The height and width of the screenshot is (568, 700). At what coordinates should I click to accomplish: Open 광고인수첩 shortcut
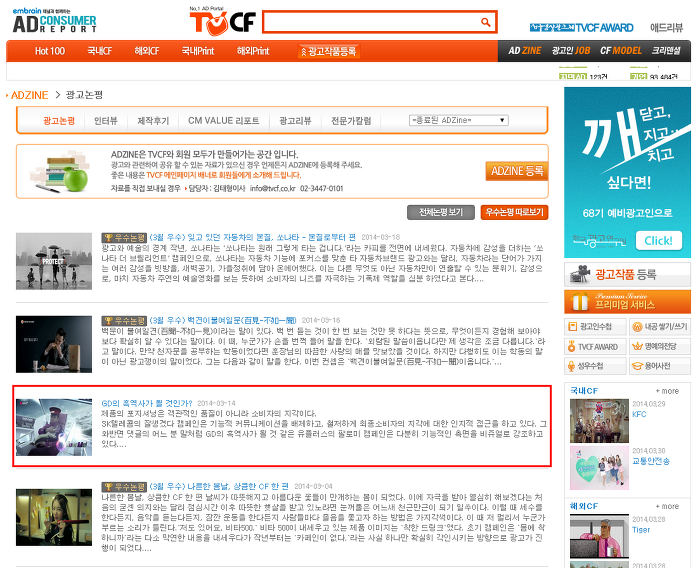(595, 327)
